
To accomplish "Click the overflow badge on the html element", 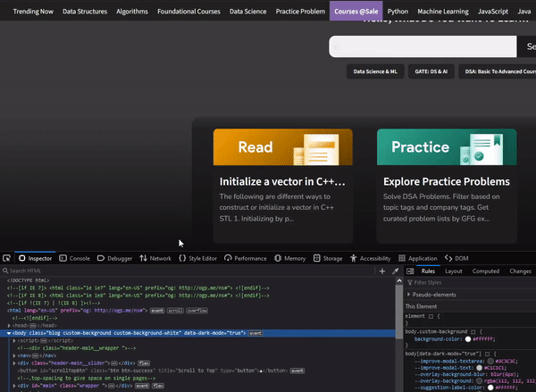I will (x=197, y=311).
